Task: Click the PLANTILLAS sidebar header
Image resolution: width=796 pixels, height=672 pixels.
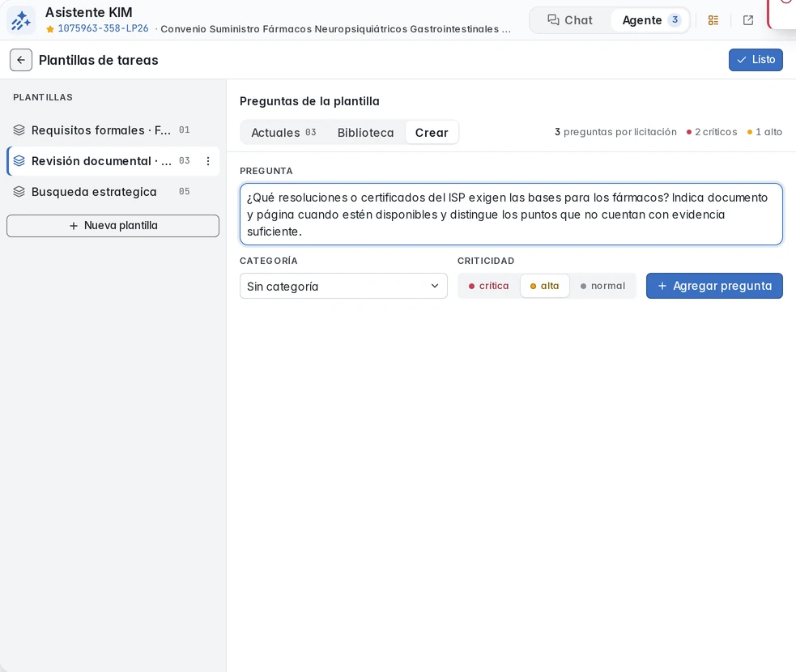Action: pyautogui.click(x=43, y=97)
